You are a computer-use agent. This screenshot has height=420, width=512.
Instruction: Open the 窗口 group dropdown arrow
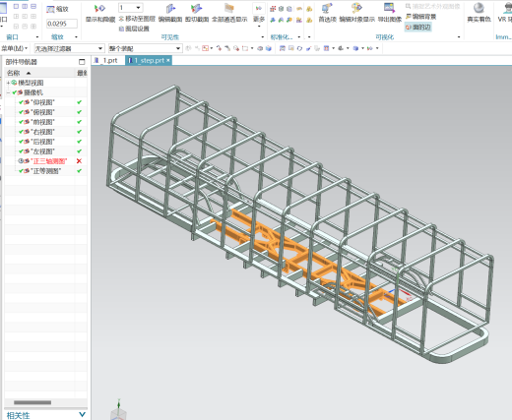click(x=37, y=37)
